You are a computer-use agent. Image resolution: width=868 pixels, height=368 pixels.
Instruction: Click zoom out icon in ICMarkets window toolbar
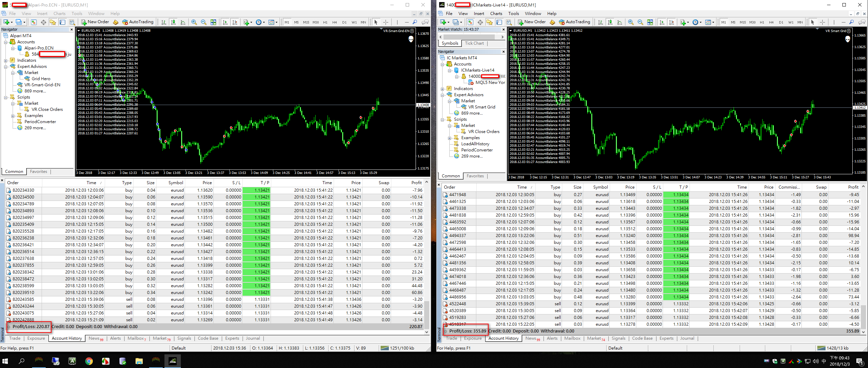pyautogui.click(x=640, y=22)
